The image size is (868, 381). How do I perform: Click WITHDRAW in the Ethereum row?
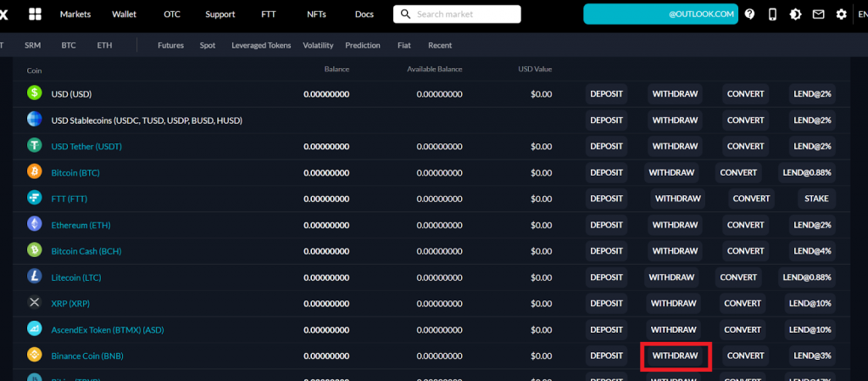click(676, 225)
